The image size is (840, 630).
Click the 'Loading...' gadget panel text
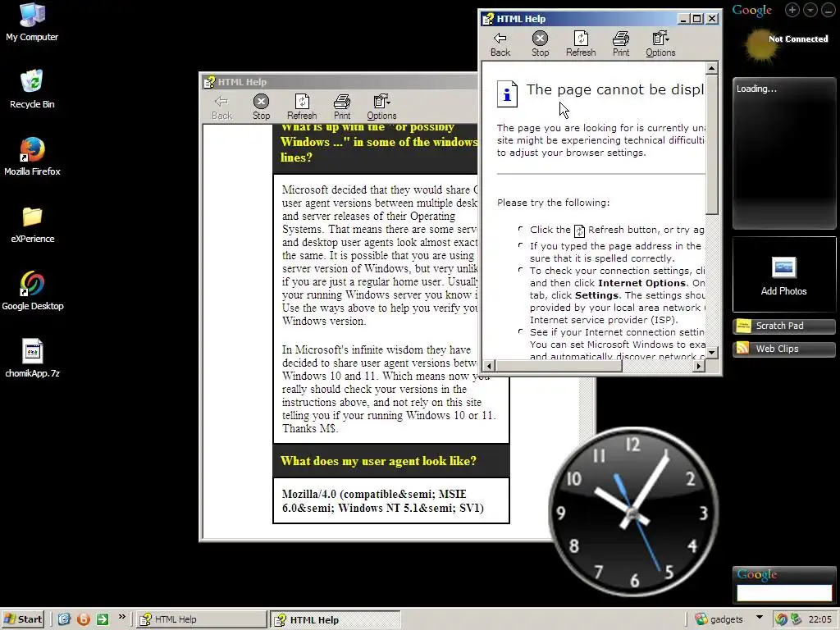756,89
